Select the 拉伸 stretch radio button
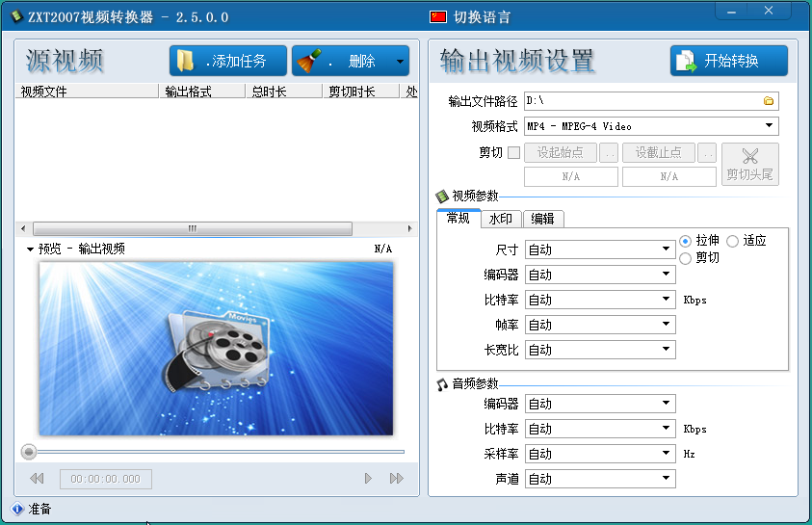This screenshot has width=812, height=525. coord(685,241)
